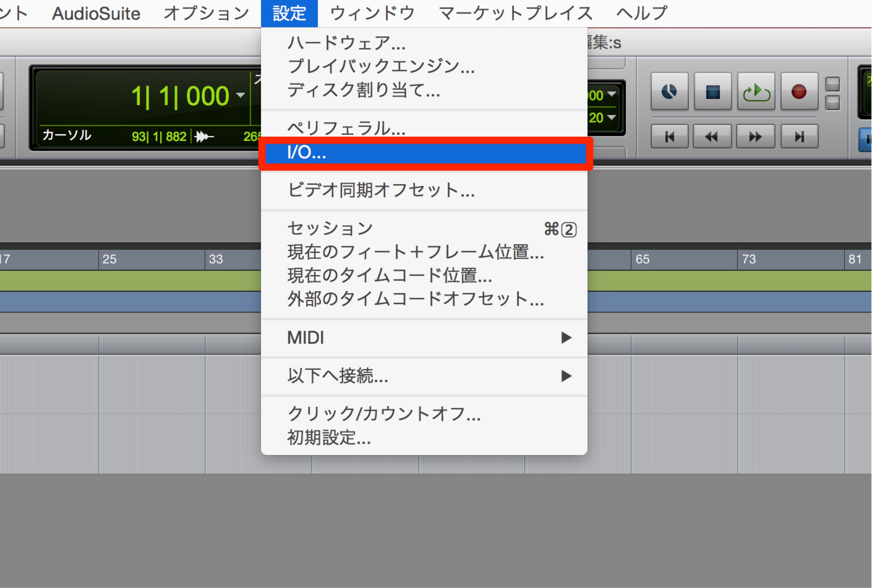Open the マーケットプレイス menu

(x=516, y=14)
